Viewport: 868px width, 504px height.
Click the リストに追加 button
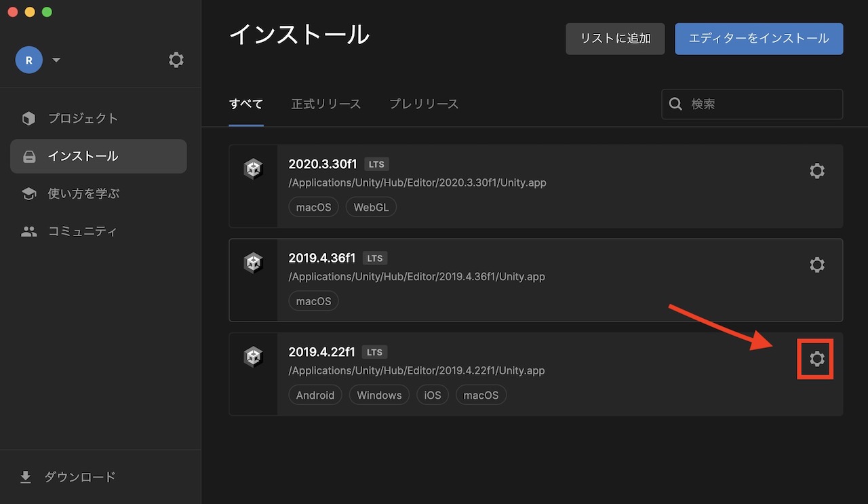coord(614,39)
